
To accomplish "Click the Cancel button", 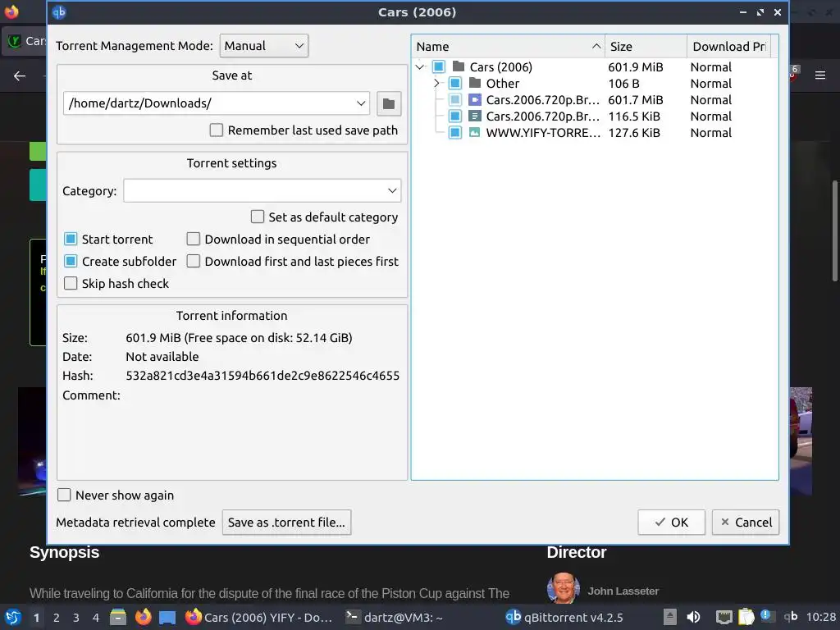I will pyautogui.click(x=745, y=522).
